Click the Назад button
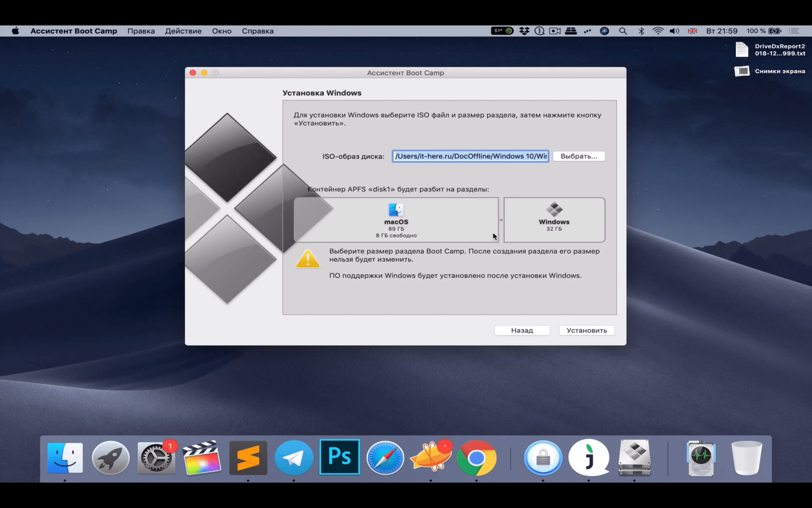The width and height of the screenshot is (812, 508). point(522,330)
